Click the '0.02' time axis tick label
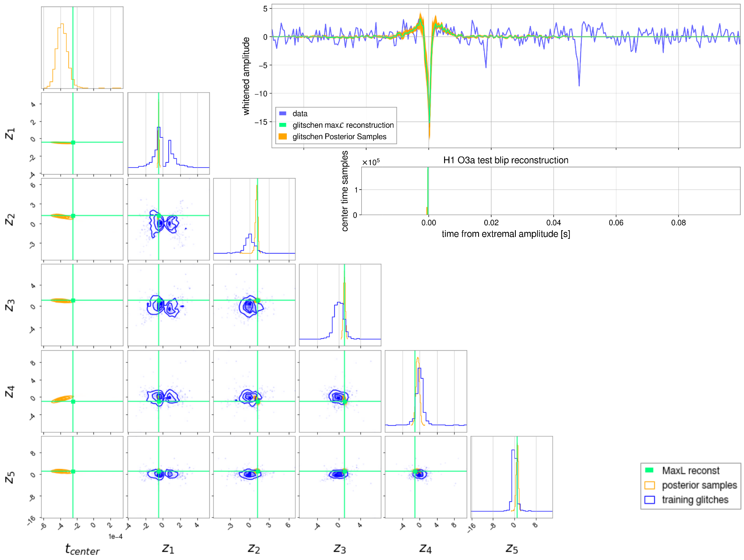This screenshot has width=744, height=560. click(x=491, y=222)
